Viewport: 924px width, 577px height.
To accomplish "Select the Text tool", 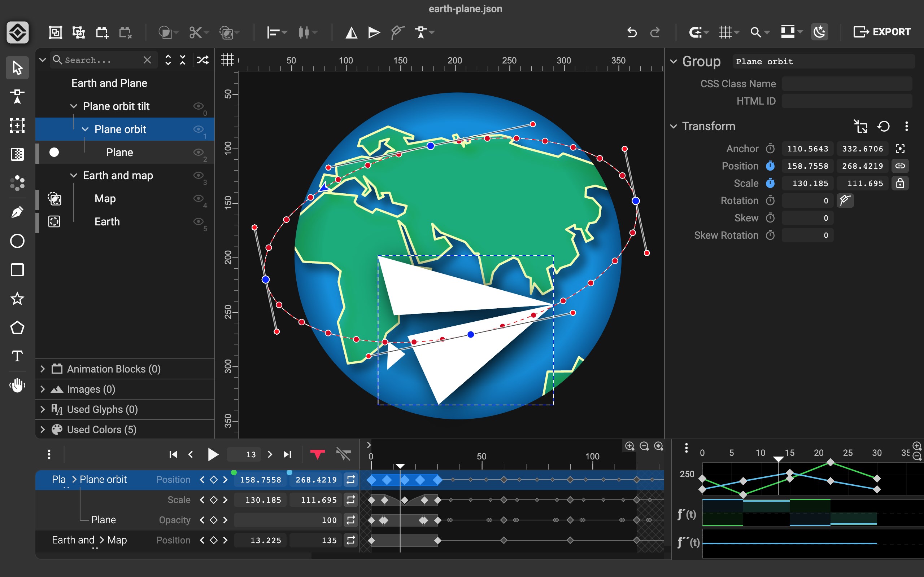I will 17,356.
